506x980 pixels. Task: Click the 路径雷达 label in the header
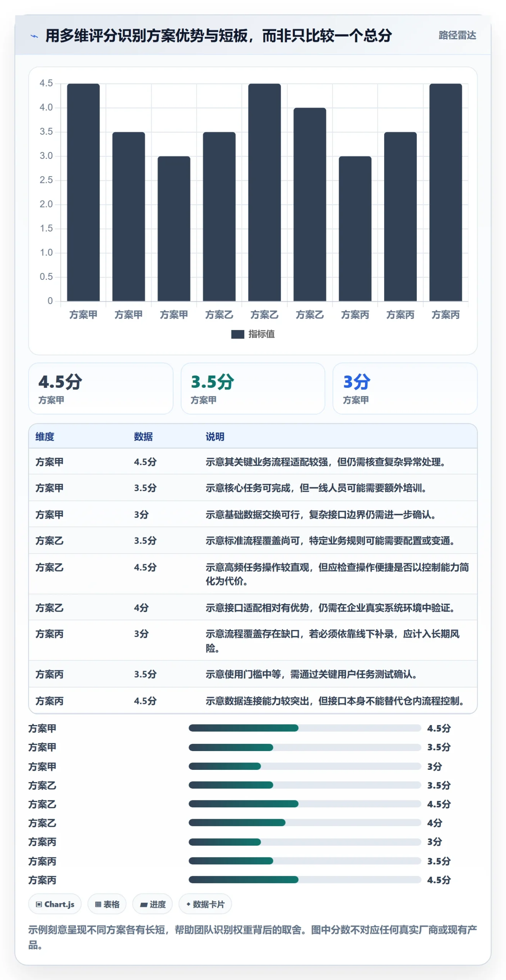coord(457,36)
